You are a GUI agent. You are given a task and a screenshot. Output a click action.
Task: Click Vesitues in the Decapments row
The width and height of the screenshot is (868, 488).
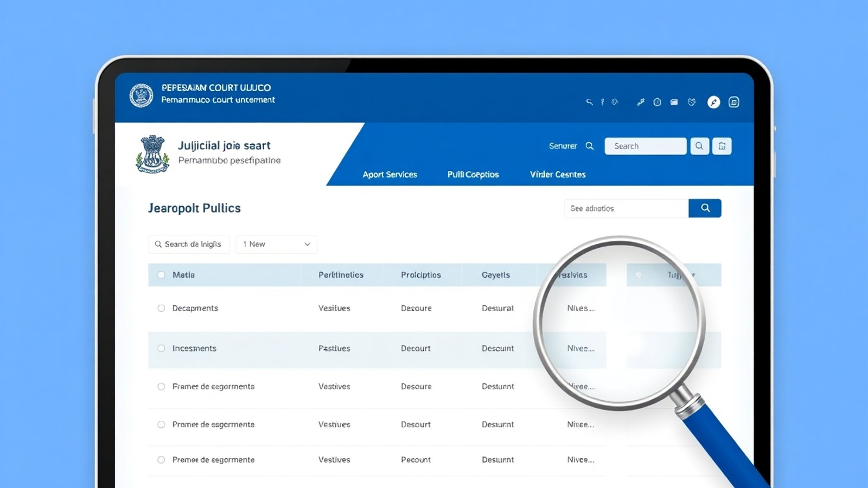[x=334, y=308]
